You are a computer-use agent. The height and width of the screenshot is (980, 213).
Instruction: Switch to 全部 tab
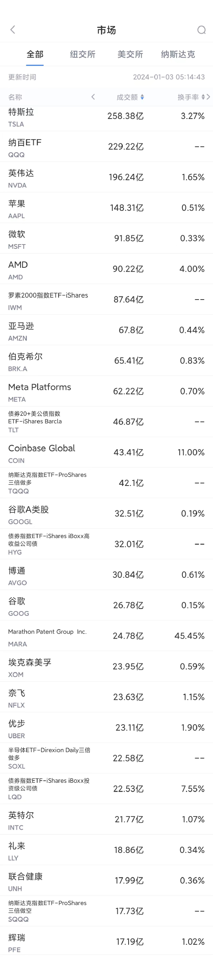pos(35,54)
